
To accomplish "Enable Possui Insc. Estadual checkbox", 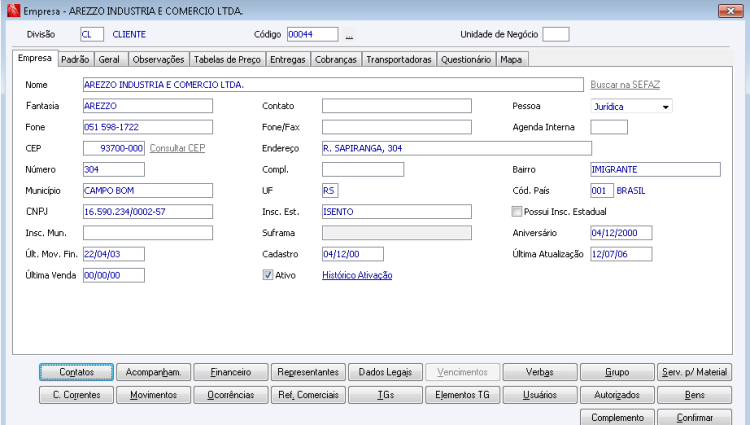I will (x=517, y=211).
